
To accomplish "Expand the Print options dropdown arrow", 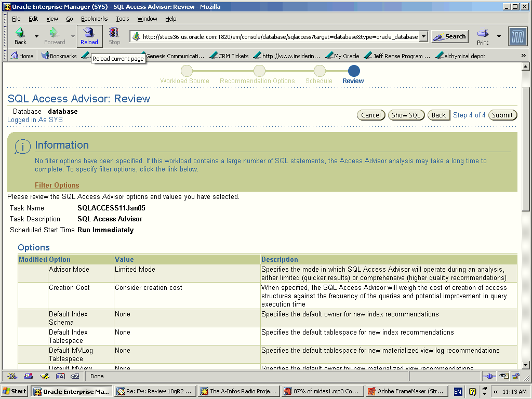I will 499,36.
